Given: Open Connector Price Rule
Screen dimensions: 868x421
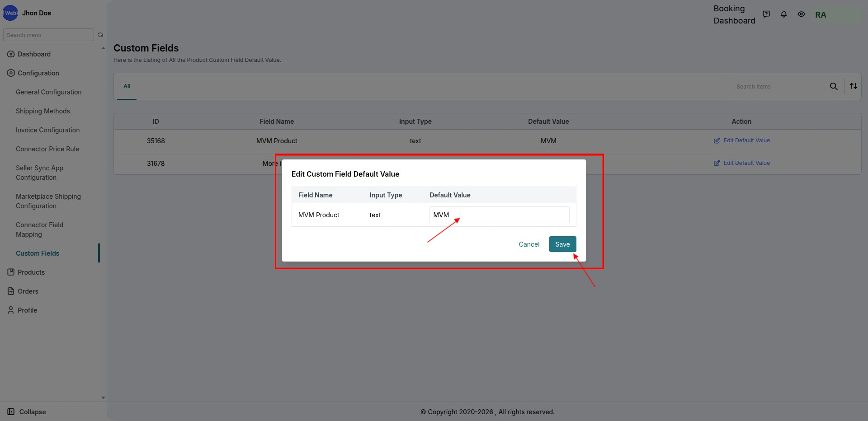Looking at the screenshot, I should 47,149.
